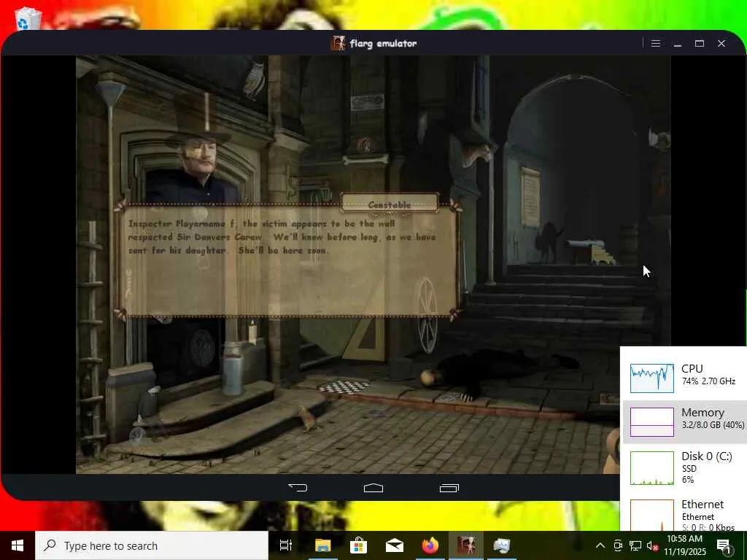Click the flarg emulator title bar icon

pyautogui.click(x=338, y=43)
